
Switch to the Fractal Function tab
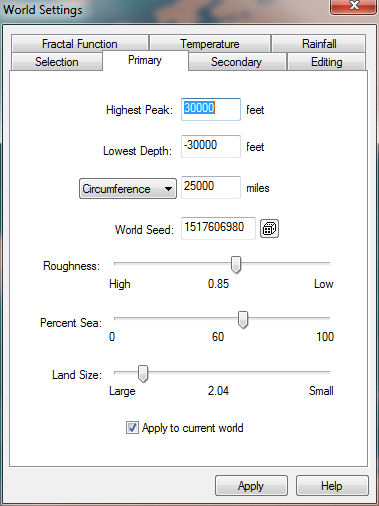(80, 44)
